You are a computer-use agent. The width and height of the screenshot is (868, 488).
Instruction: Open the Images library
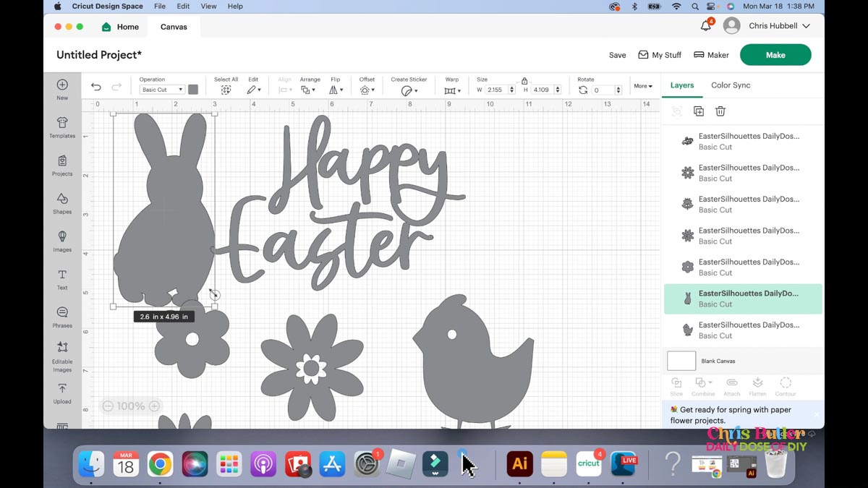tap(62, 241)
